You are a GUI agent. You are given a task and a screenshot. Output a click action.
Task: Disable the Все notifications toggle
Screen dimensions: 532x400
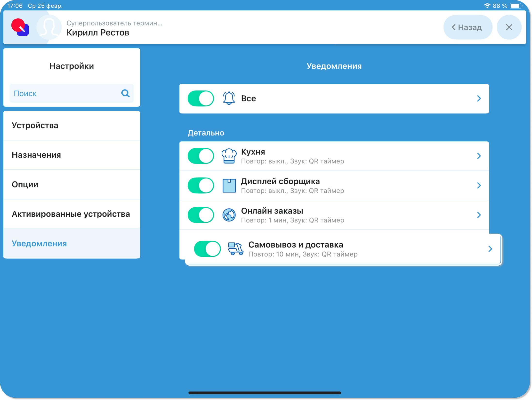tap(201, 98)
